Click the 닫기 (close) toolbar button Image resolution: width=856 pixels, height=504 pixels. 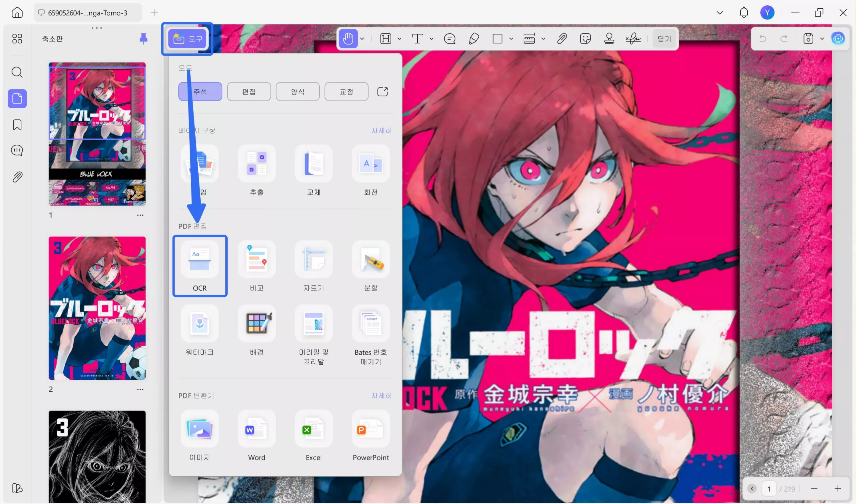(x=664, y=39)
